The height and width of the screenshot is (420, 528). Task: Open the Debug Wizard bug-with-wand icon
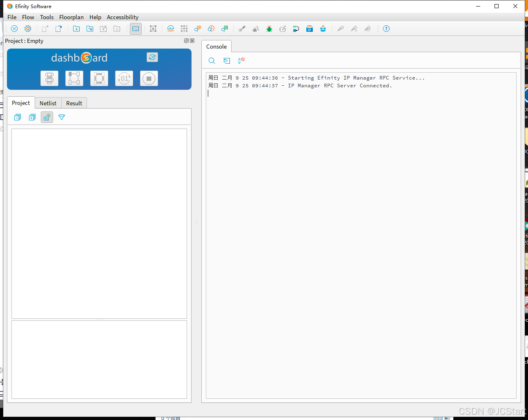(256, 29)
